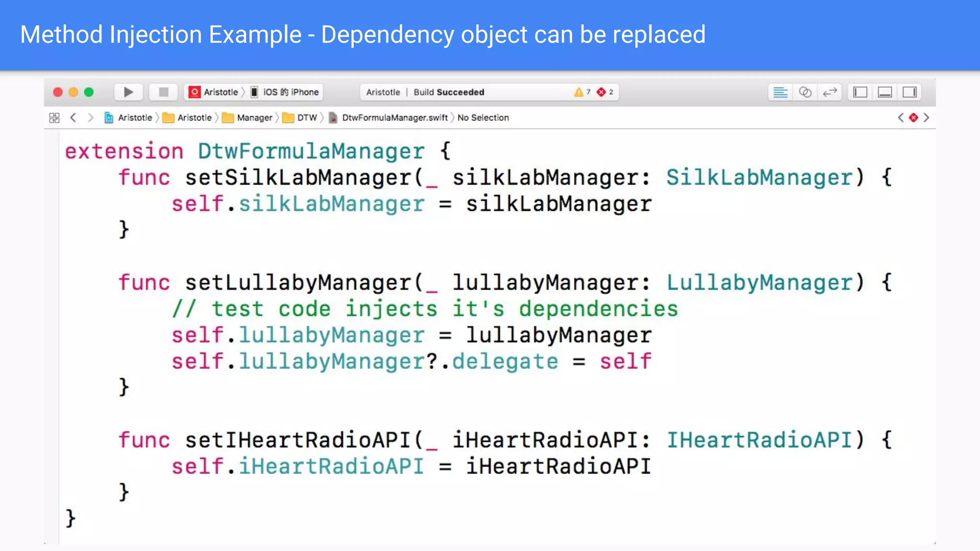Jump to next issue arrow

point(926,118)
